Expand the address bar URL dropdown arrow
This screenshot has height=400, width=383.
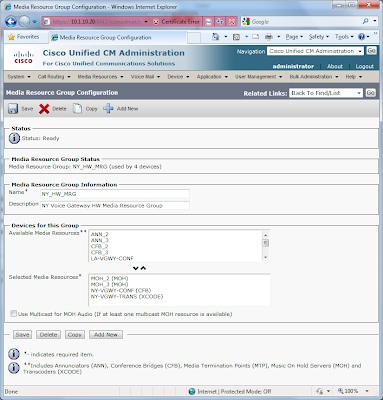pos(146,22)
